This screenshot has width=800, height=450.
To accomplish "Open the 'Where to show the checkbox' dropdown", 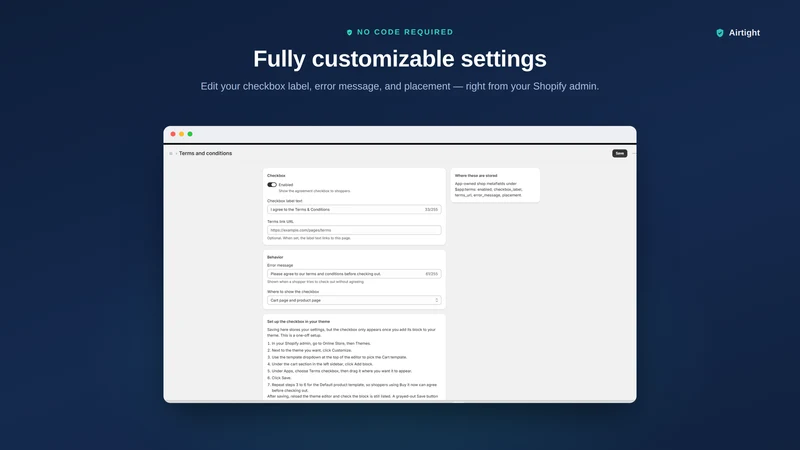I will pyautogui.click(x=354, y=301).
